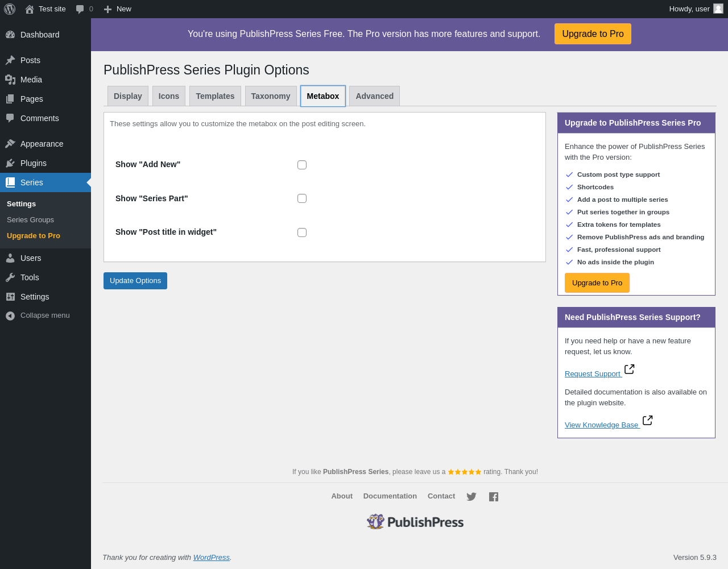Image resolution: width=728 pixels, height=569 pixels.
Task: Open the Advanced tab
Action: coord(375,96)
